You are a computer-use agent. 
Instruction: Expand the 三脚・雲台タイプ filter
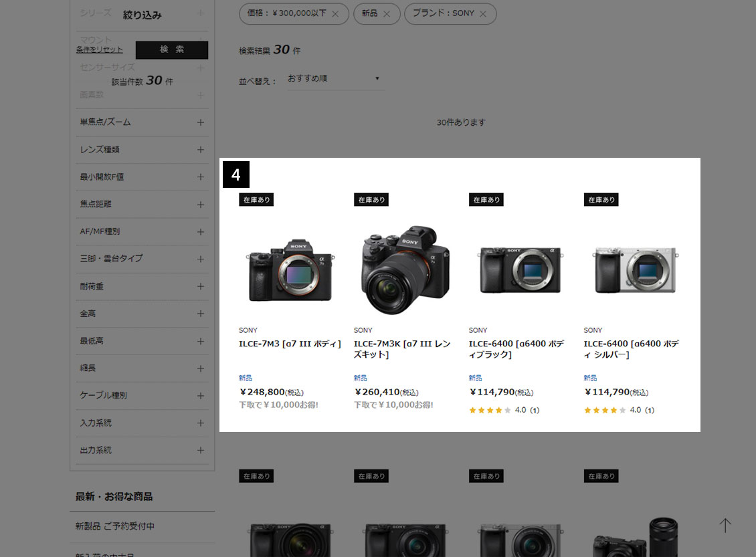coord(143,259)
